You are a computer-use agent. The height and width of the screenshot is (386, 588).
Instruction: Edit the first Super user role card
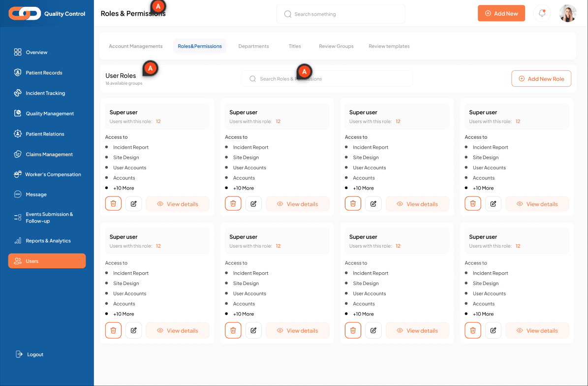point(133,204)
